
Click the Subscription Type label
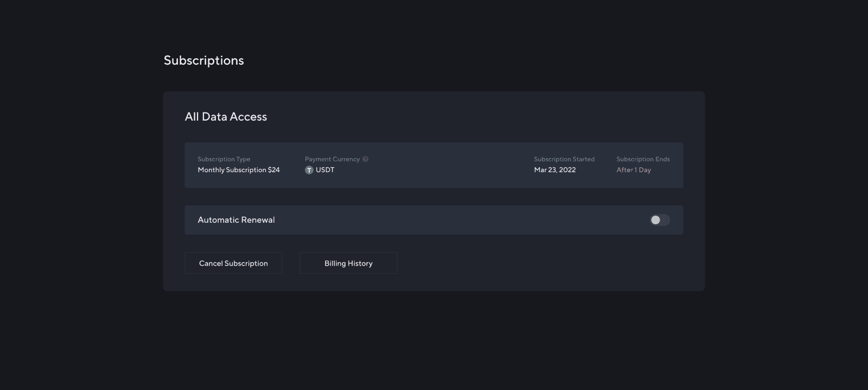[x=224, y=159]
